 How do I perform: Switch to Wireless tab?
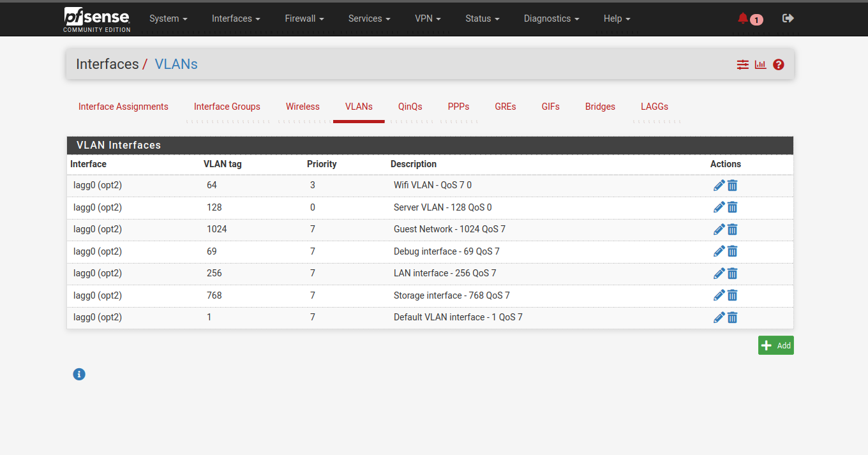[303, 107]
